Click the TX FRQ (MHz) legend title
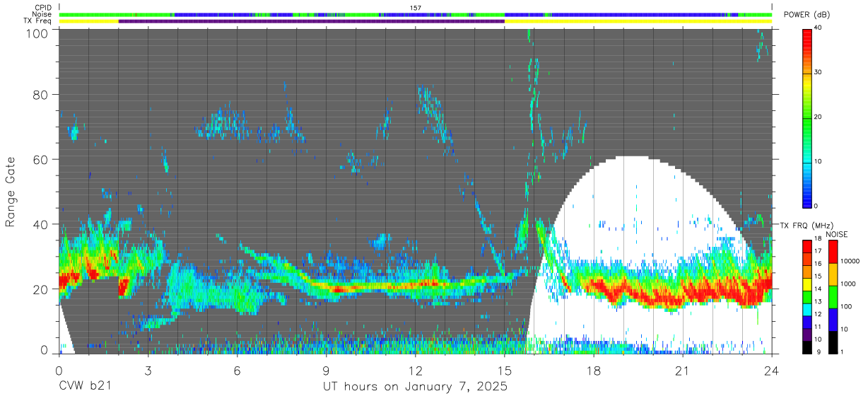The image size is (868, 401). click(x=807, y=226)
